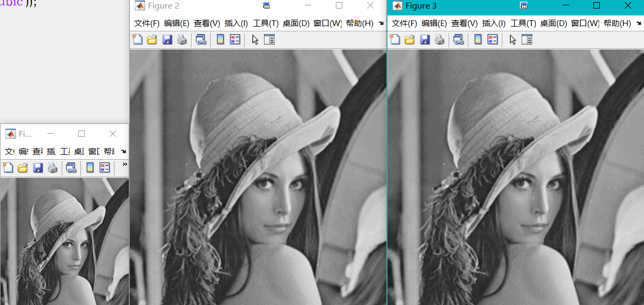Open truncated 文 file menu in Figure 1 window
Screen dimensions: 644x305
click(10, 152)
